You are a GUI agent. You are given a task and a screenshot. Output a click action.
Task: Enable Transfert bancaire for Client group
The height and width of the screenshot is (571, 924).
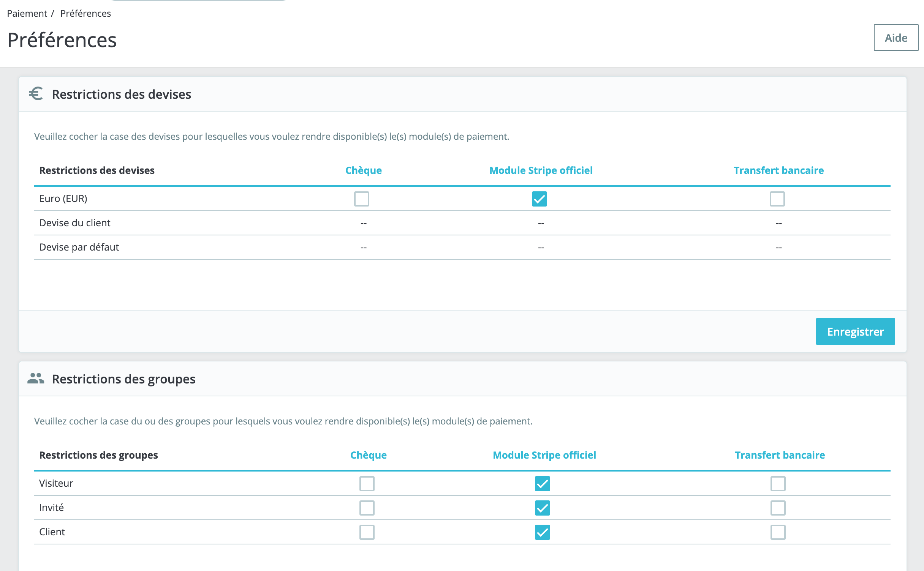[x=778, y=532]
